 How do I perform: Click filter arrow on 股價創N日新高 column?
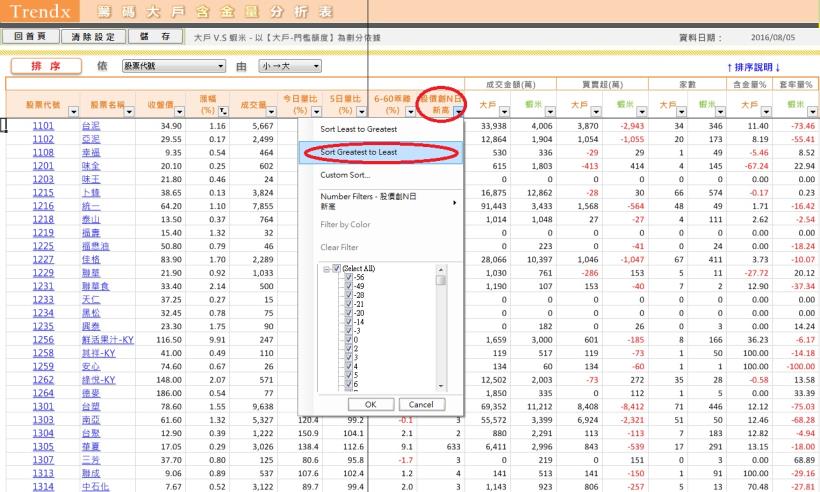[x=458, y=111]
